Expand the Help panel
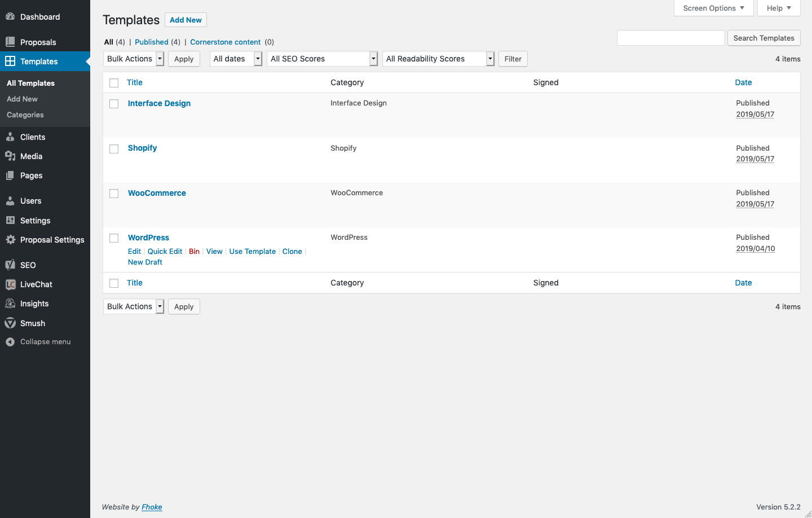812x518 pixels. 779,8
